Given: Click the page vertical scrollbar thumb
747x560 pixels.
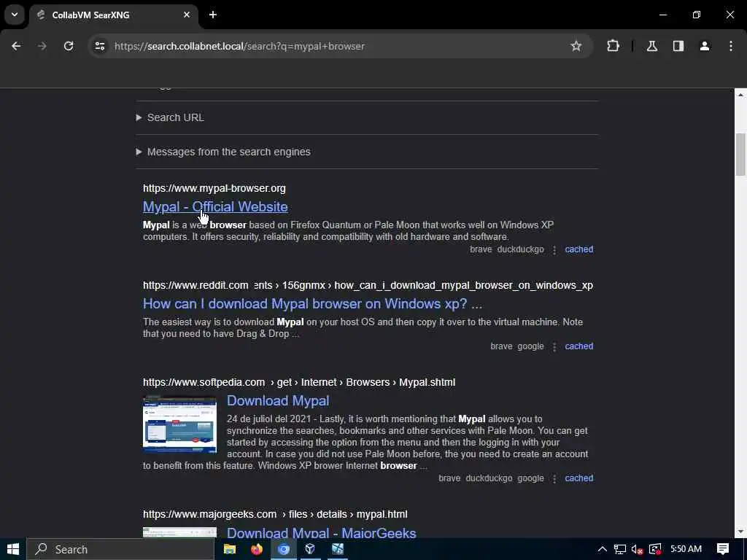Looking at the screenshot, I should point(740,155).
